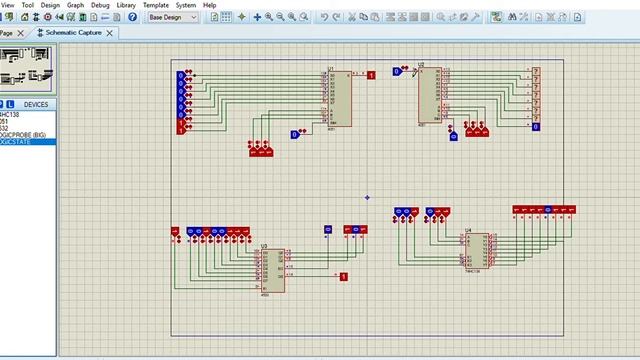The width and height of the screenshot is (640, 360).
Task: Click the L library manager button
Action: pos(10,104)
